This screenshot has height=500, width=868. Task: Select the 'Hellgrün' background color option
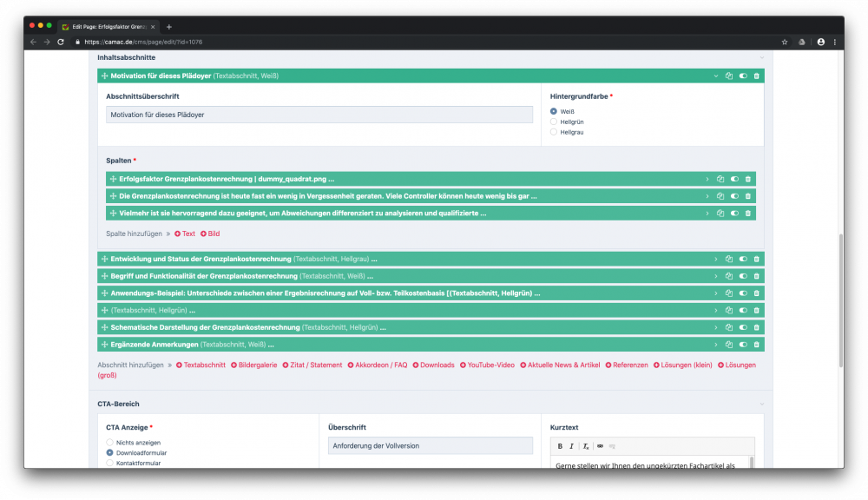click(554, 122)
